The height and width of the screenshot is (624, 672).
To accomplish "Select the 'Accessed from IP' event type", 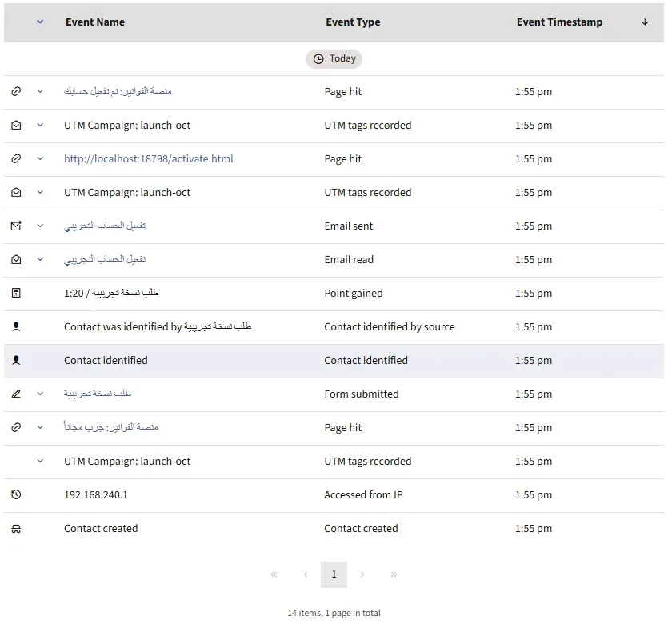I will 363,495.
